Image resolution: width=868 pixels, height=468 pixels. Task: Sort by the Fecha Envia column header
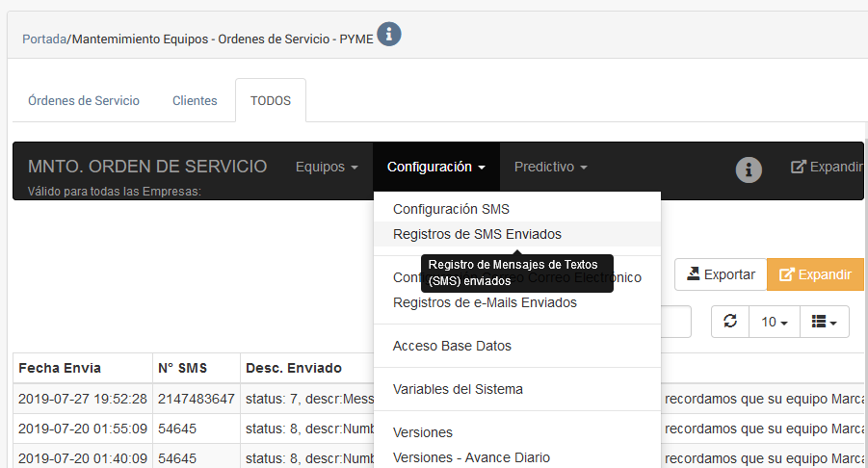(x=60, y=368)
